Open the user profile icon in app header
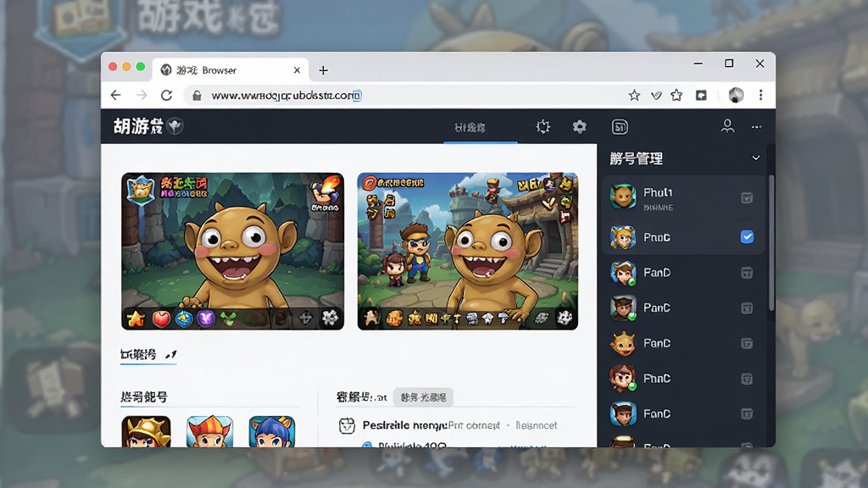The image size is (868, 488). 727,127
